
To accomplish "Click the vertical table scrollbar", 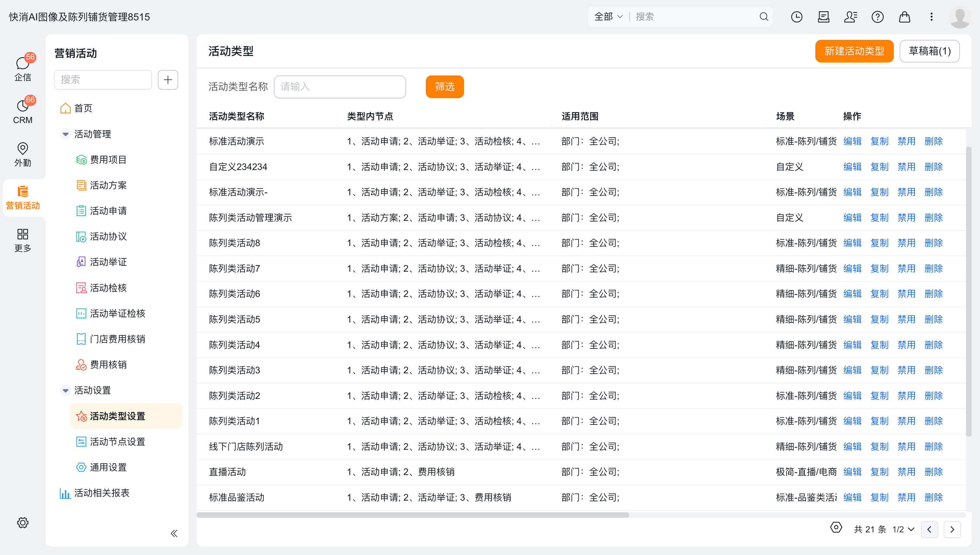I will (969, 292).
